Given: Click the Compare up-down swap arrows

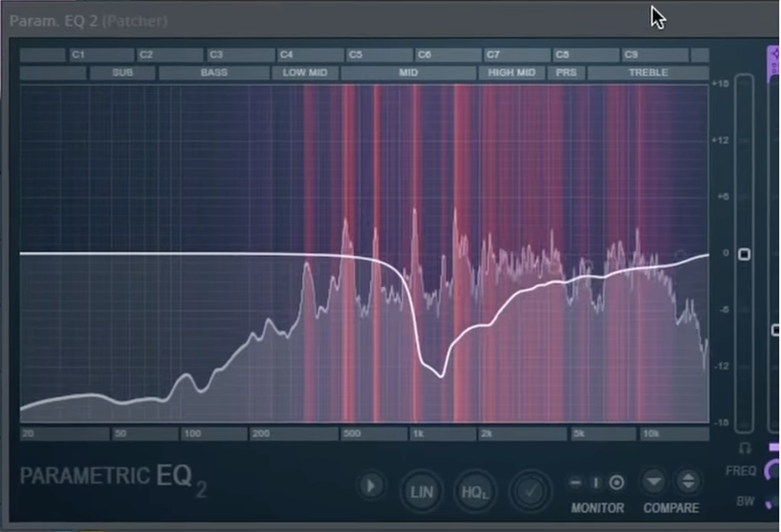Looking at the screenshot, I should point(688,481).
